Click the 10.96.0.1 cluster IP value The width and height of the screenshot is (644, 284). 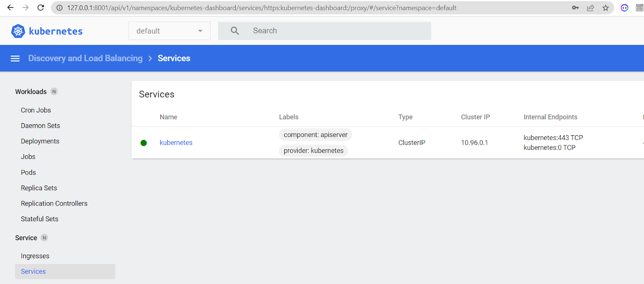click(x=475, y=143)
